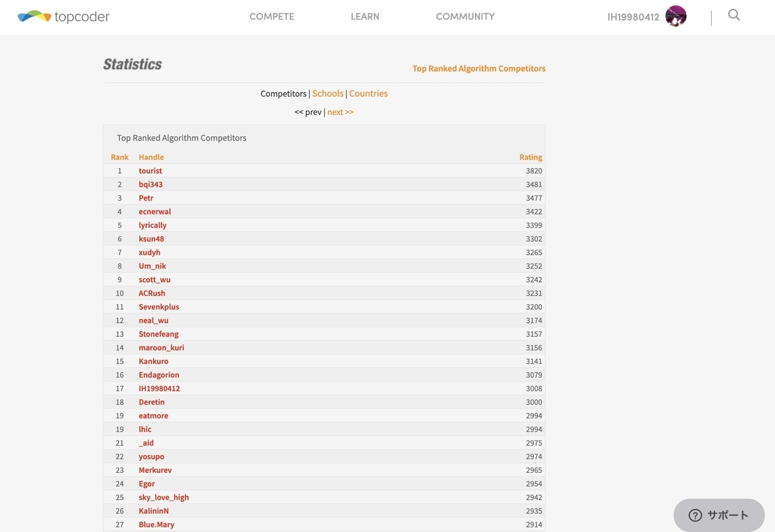Click the topcoder logo
The image size is (775, 532).
63,17
